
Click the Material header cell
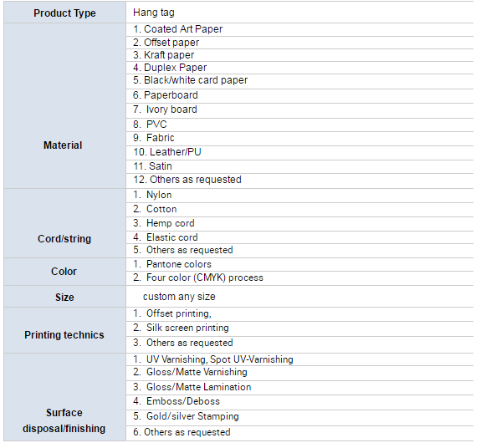tap(64, 106)
